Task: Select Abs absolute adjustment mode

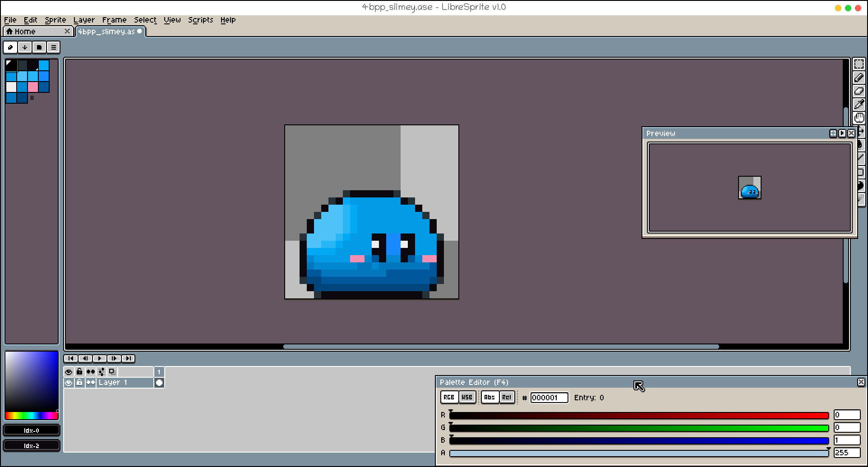Action: point(489,397)
